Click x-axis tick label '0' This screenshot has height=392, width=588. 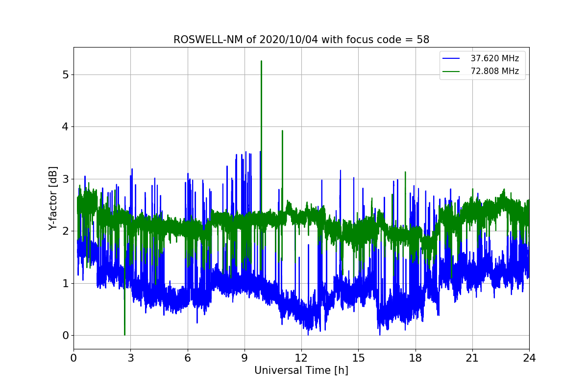[73, 358]
